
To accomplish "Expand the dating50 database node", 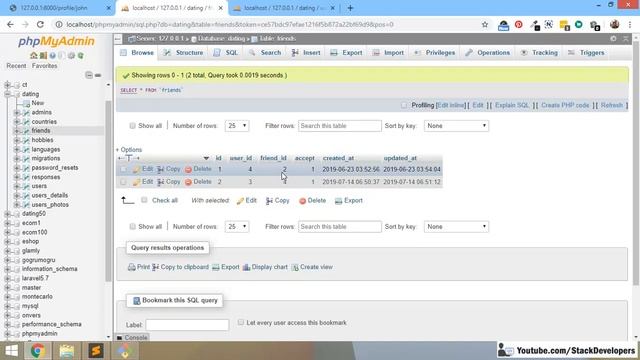I will tap(7, 214).
